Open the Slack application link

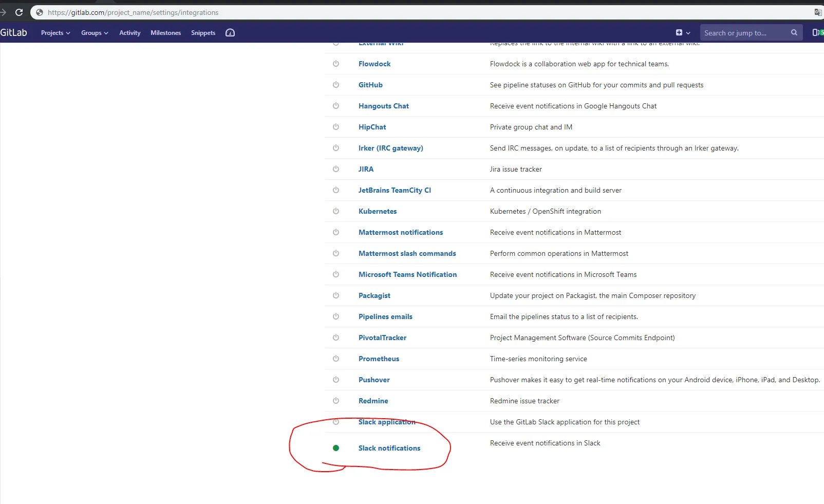pyautogui.click(x=387, y=422)
